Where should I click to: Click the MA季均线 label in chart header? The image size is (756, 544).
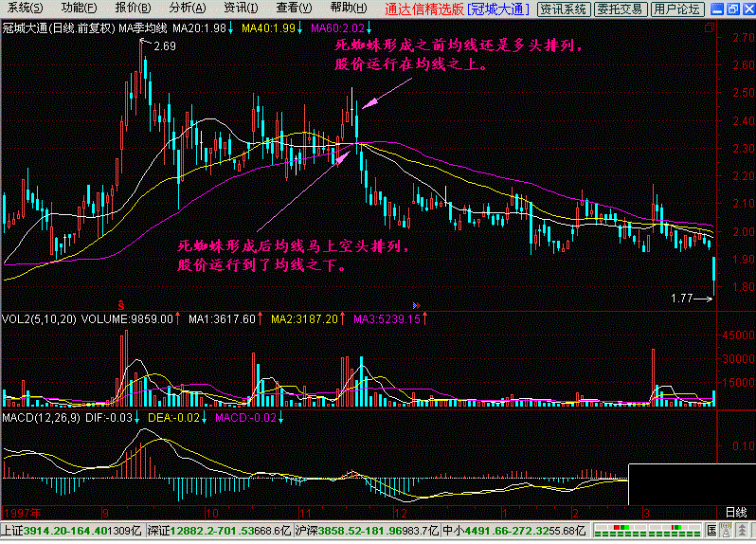(x=143, y=28)
